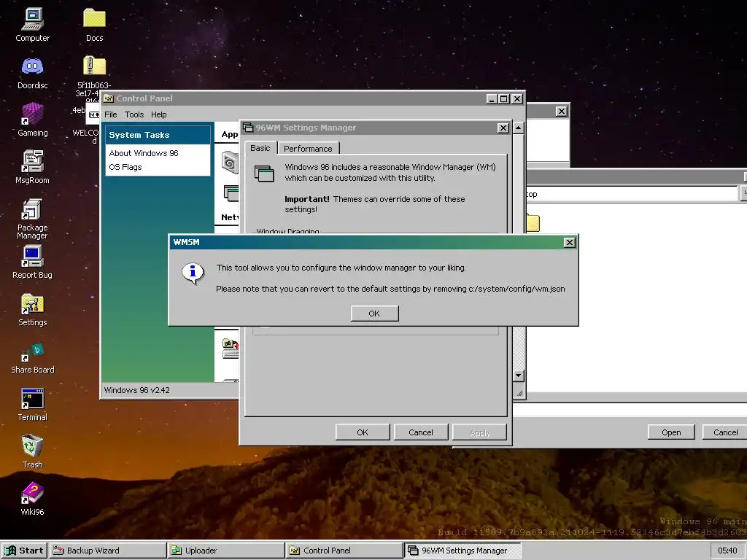Click the System Tasks header
The image size is (747, 560).
coord(158,135)
